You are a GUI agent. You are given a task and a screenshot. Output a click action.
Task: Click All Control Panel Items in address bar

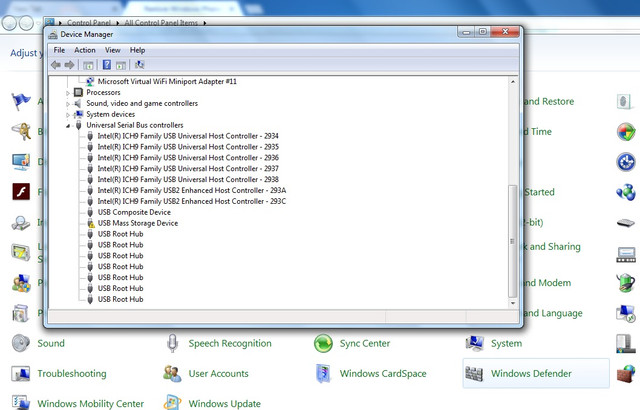[x=161, y=23]
